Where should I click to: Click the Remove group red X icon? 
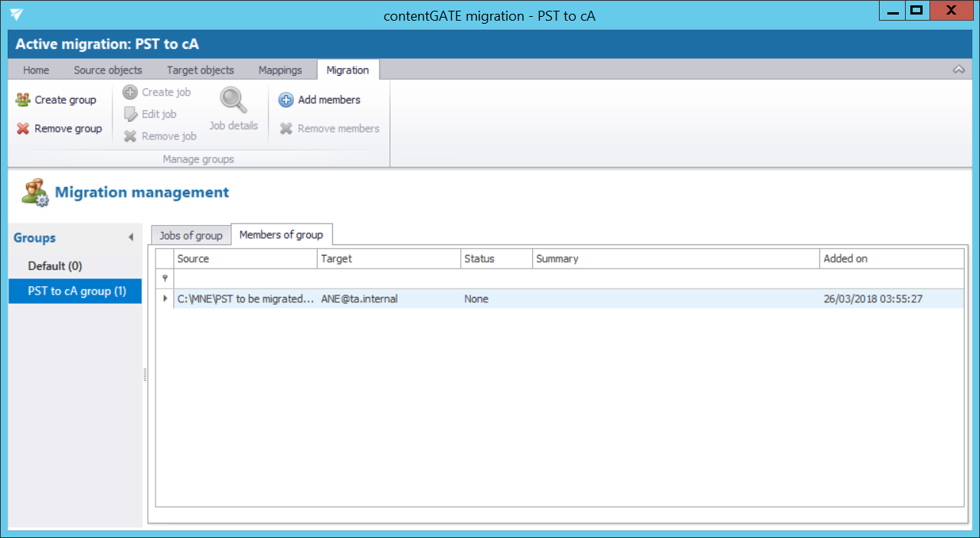pyautogui.click(x=23, y=129)
